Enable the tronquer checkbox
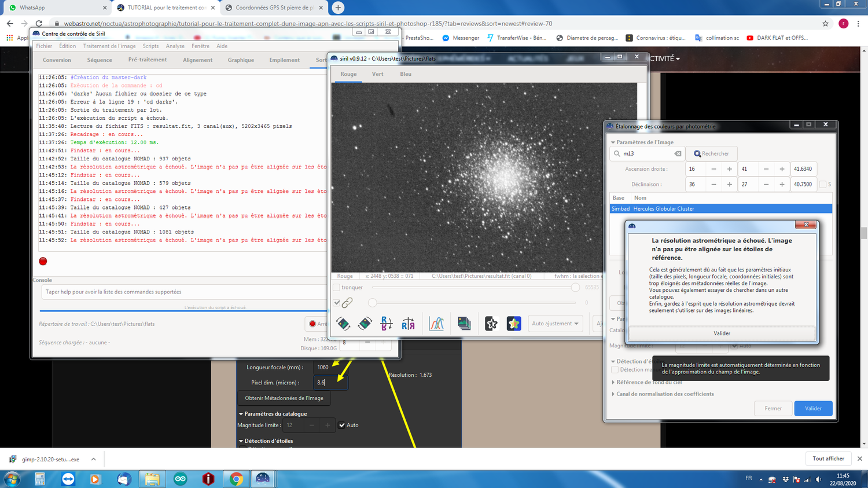This screenshot has width=868, height=488. pos(336,287)
